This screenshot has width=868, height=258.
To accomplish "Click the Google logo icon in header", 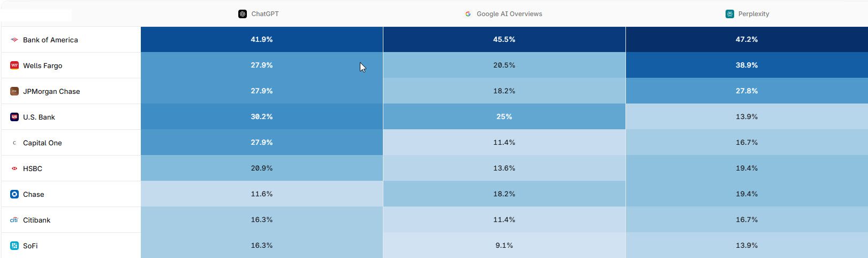I will 468,14.
